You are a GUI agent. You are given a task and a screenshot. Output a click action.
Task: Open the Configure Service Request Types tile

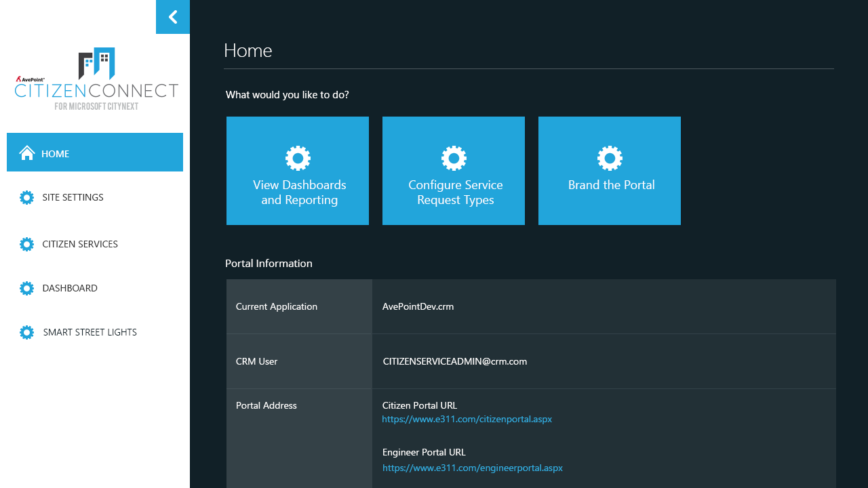(x=455, y=192)
